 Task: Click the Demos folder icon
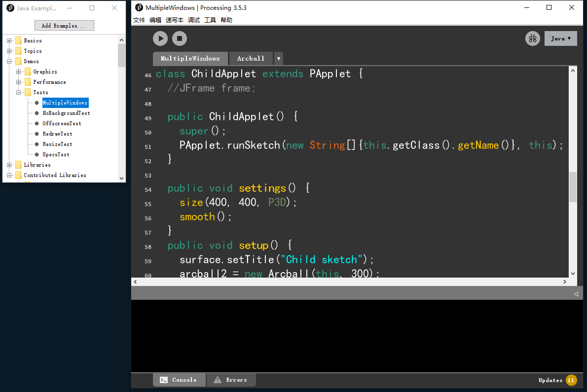[18, 61]
